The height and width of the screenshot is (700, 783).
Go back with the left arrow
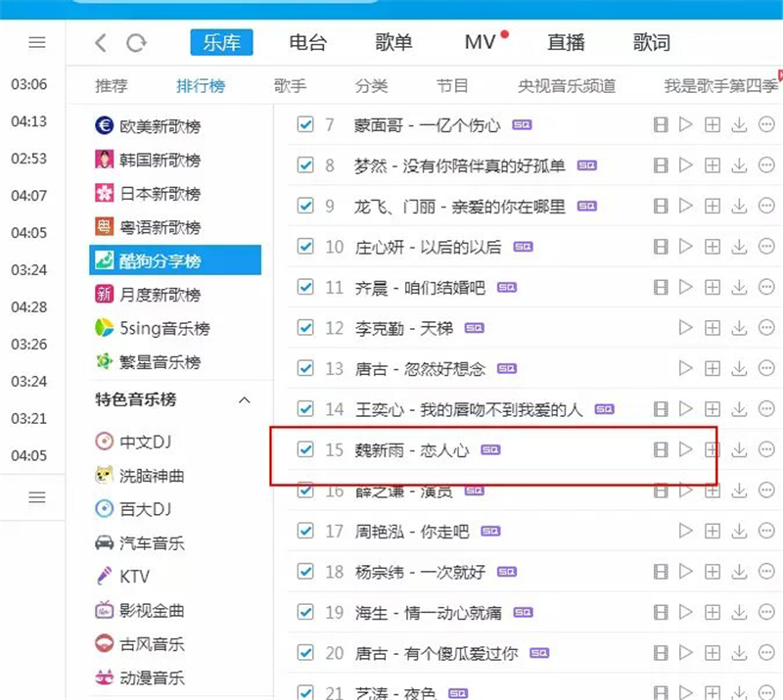(x=101, y=43)
